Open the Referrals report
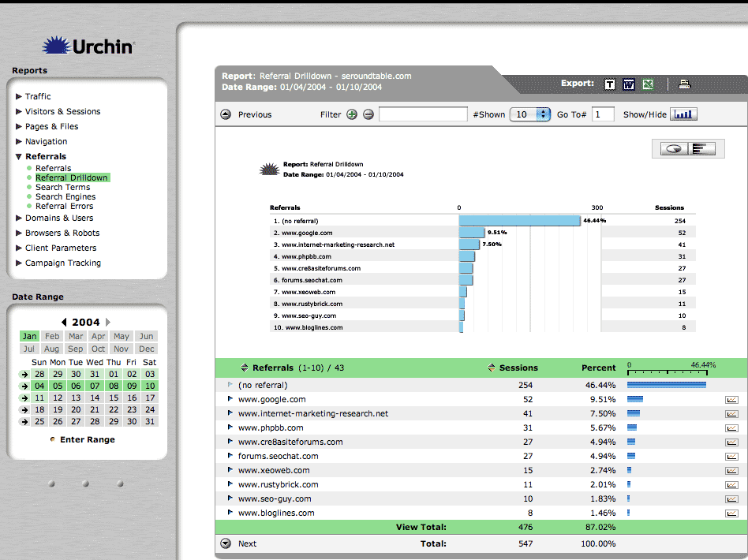748x560 pixels. pos(53,168)
